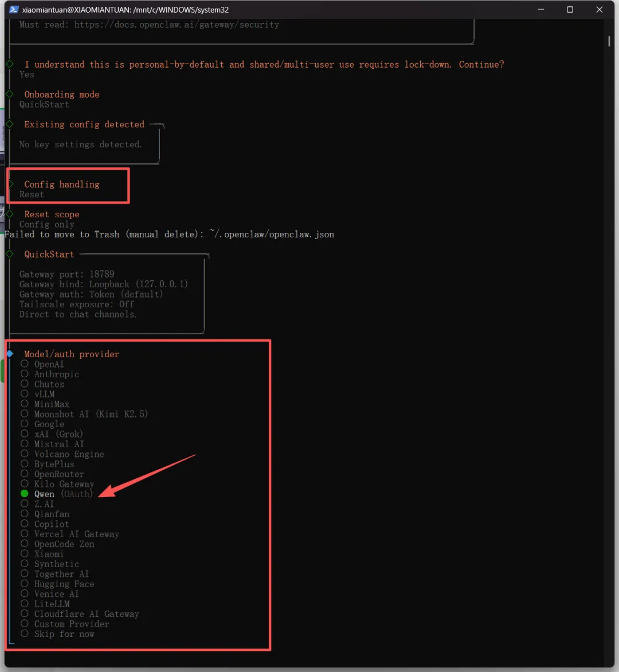The image size is (619, 672).
Task: Pick Qianfan from the provider list
Action: (x=45, y=514)
